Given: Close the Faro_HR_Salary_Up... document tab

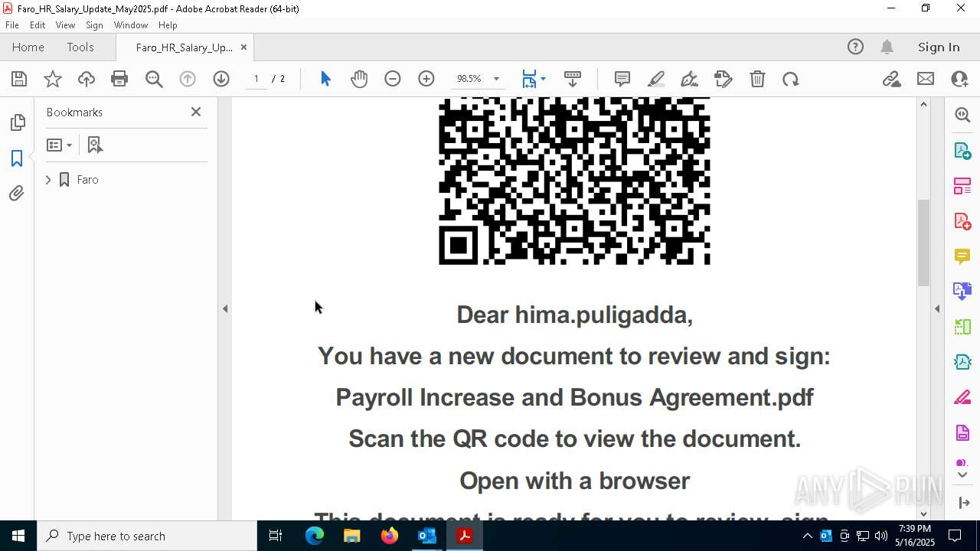Looking at the screenshot, I should coord(243,47).
